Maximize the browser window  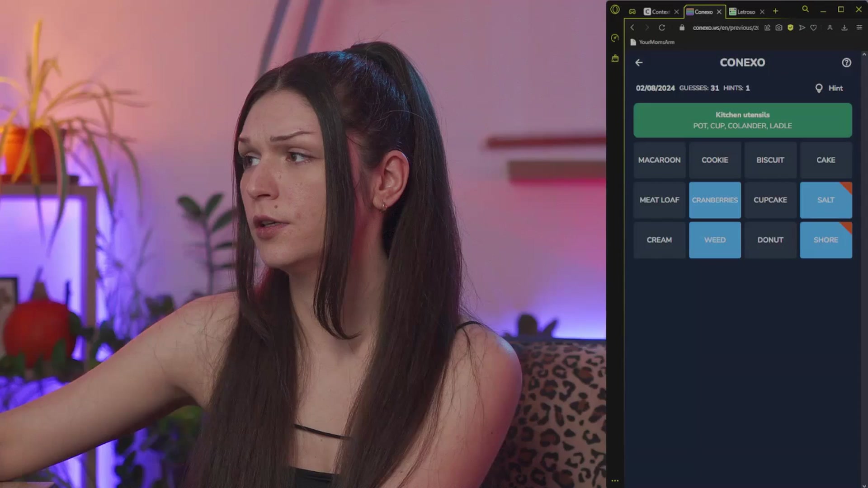[x=841, y=9]
